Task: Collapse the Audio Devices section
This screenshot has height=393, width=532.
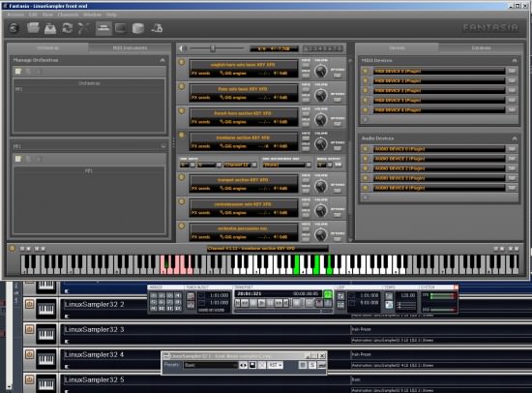Action: 515,138
